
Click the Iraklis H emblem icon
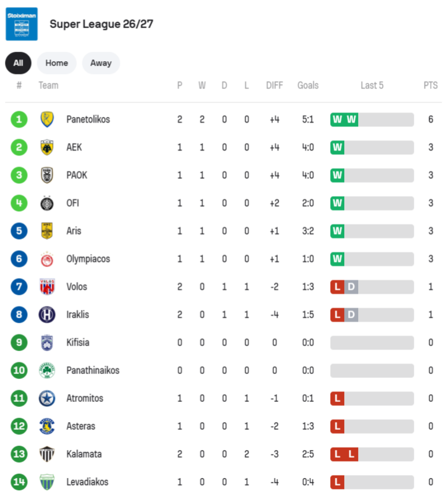(47, 314)
